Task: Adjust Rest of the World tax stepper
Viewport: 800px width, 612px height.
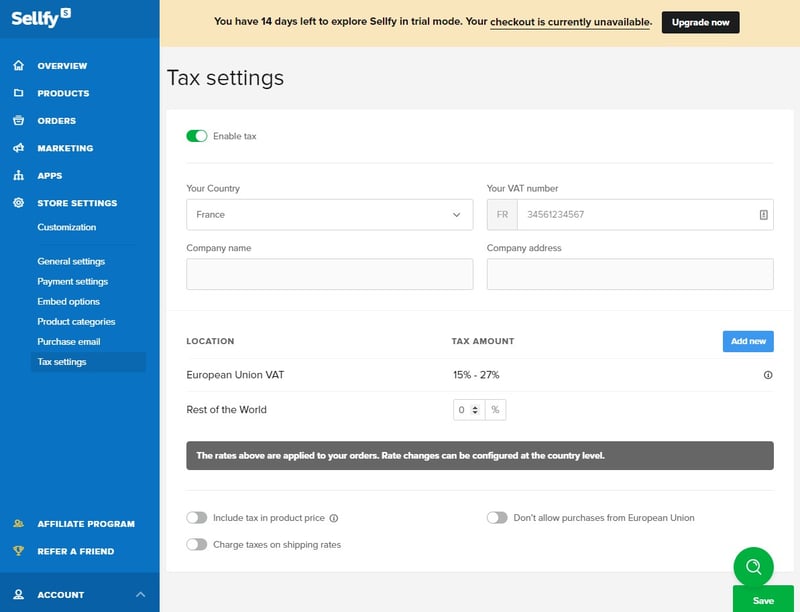Action: pyautogui.click(x=475, y=409)
